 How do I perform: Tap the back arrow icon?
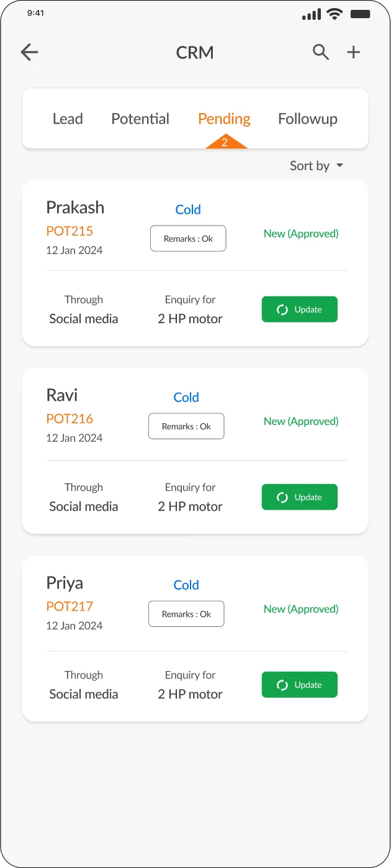point(29,52)
